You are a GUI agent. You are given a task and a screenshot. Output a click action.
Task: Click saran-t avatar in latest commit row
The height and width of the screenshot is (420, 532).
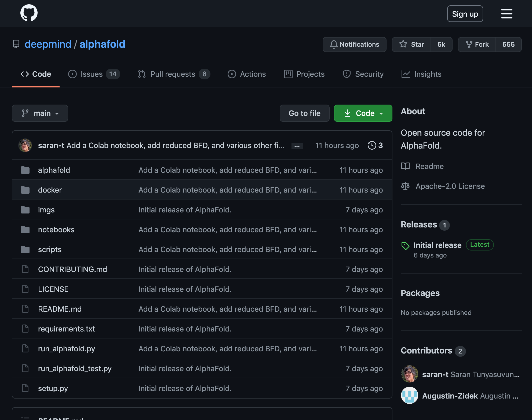click(x=25, y=145)
